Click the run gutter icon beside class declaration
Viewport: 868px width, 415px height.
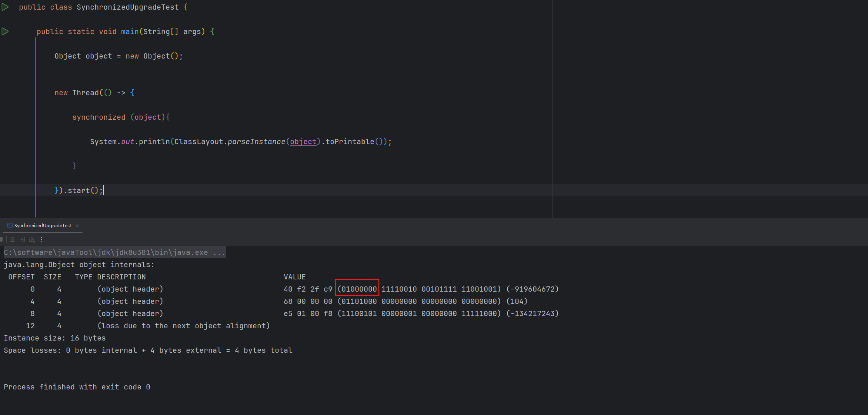5,7
